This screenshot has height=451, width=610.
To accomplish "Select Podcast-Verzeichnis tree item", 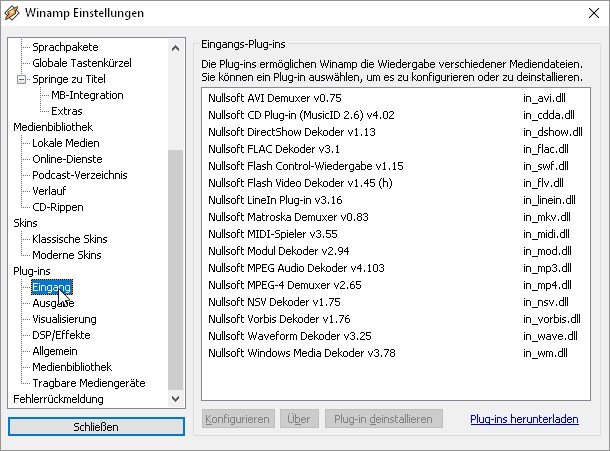I will (80, 175).
